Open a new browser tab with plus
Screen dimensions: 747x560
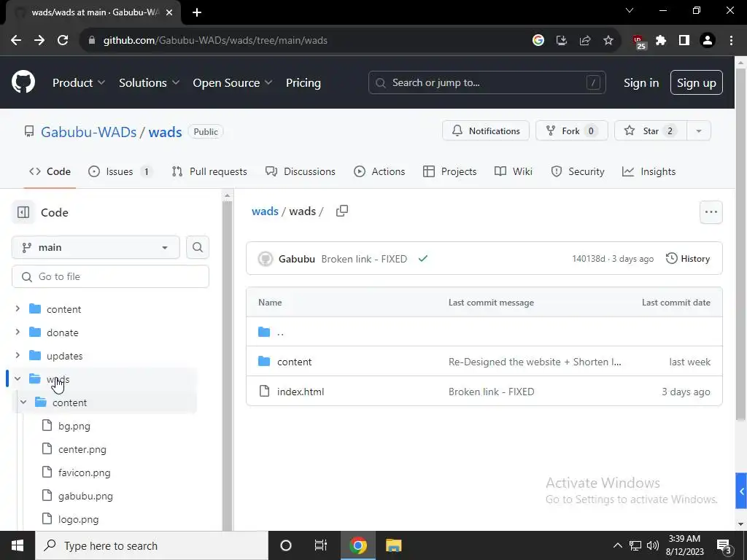tap(197, 12)
